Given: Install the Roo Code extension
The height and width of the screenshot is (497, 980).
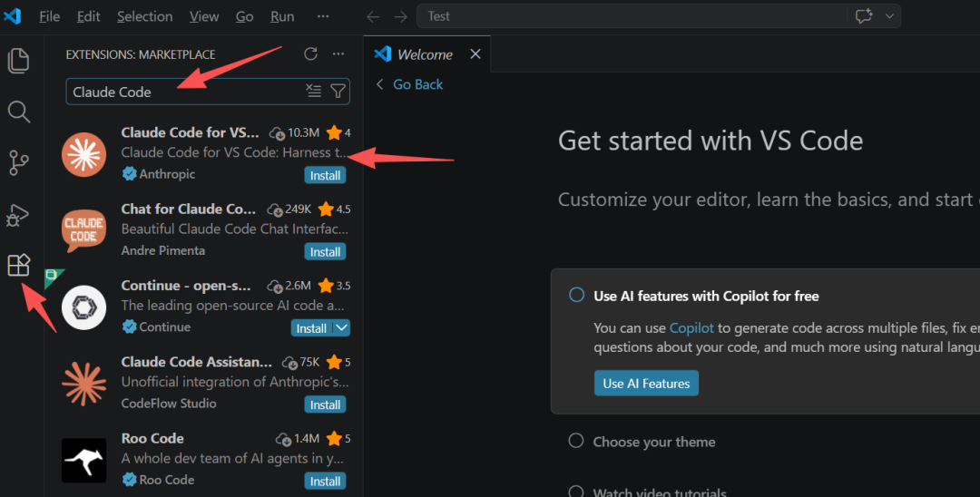Looking at the screenshot, I should (325, 482).
